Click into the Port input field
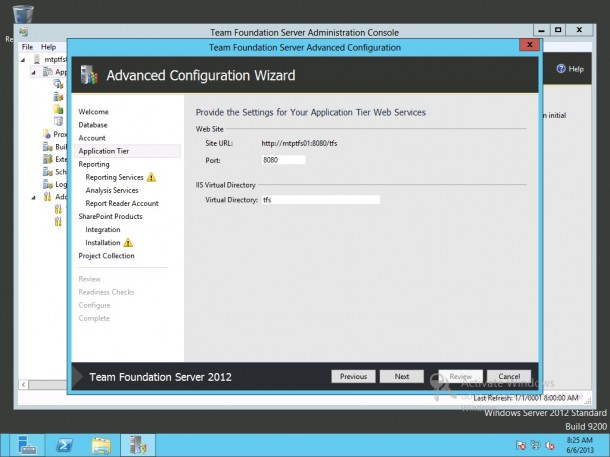Image resolution: width=610 pixels, height=457 pixels. coord(284,160)
